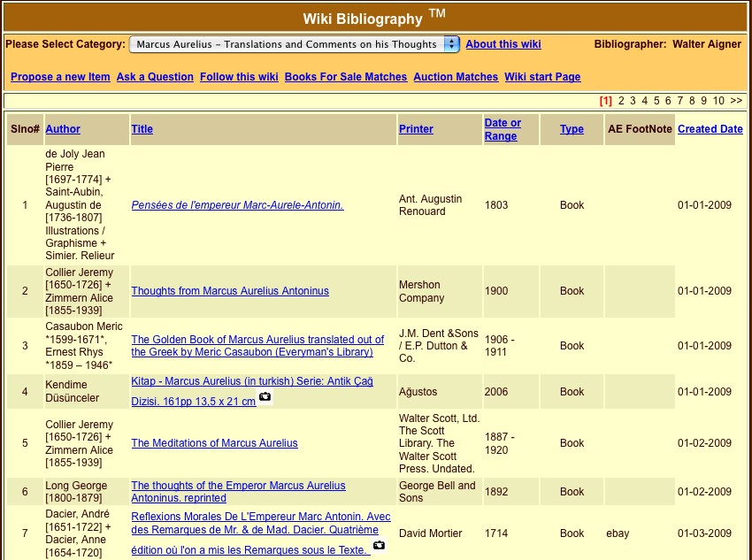Open The Meditations of Marcus Aurelius entry

tap(214, 443)
